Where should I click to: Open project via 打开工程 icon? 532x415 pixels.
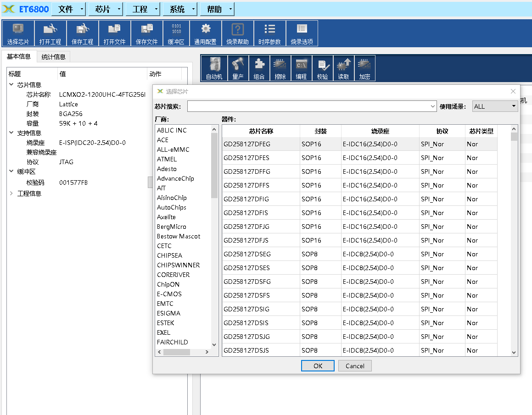coord(50,33)
